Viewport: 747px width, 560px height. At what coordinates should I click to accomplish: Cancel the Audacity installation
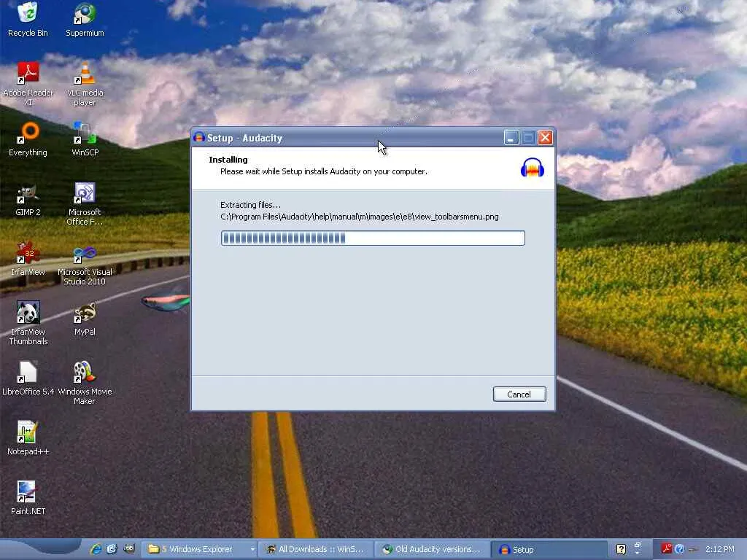coord(519,394)
